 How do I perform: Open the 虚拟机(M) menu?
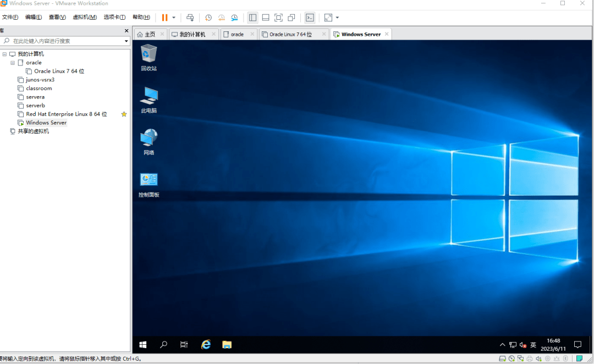(85, 17)
